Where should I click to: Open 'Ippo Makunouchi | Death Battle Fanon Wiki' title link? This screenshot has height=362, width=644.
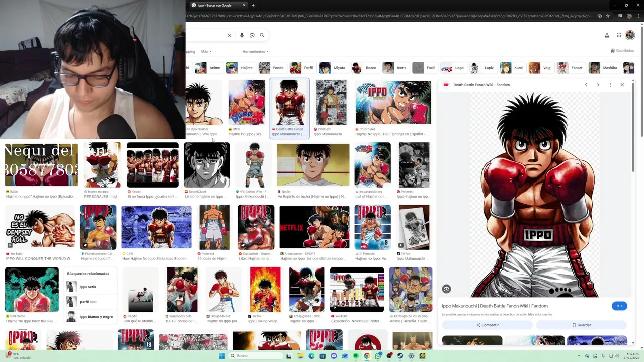tap(495, 306)
